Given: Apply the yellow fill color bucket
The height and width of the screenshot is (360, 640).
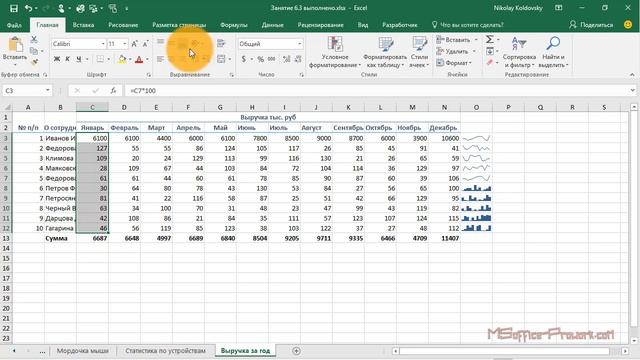Looking at the screenshot, I should click(122, 59).
